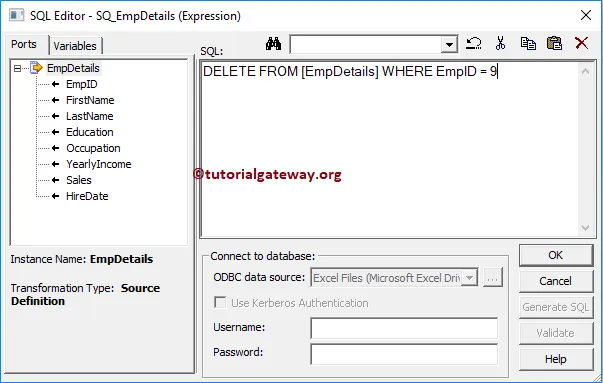Screen dimensions: 603x383
Task: Click the ODBC browse ellipsis button
Action: click(493, 277)
